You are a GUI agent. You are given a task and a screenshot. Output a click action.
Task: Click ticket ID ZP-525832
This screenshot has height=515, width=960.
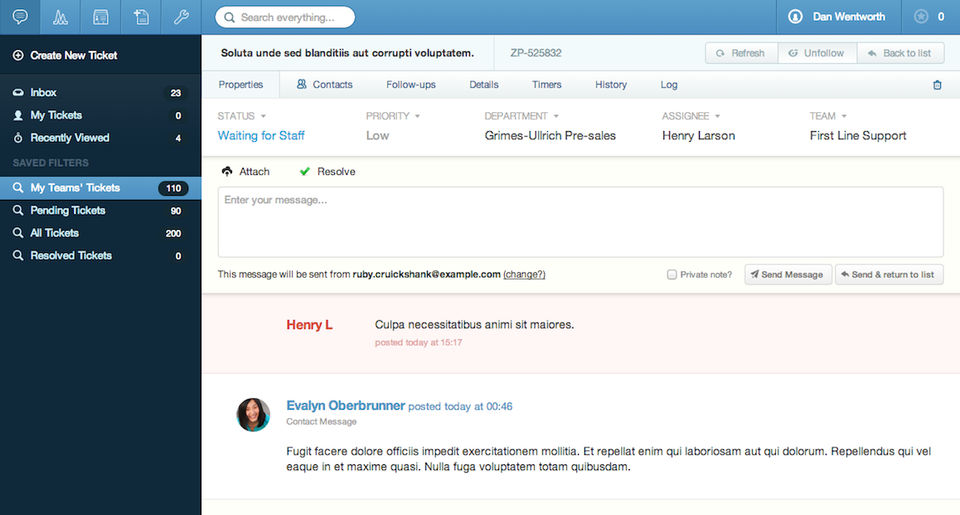536,53
